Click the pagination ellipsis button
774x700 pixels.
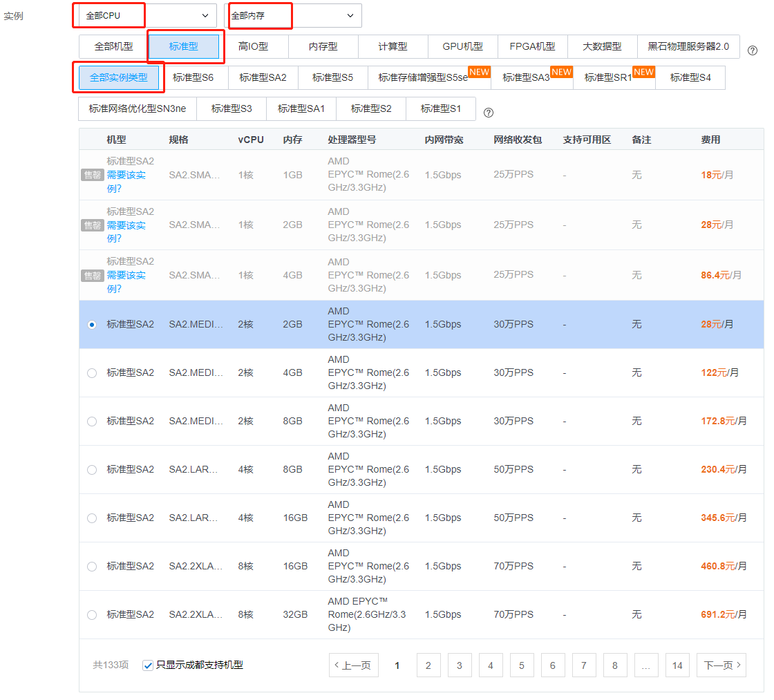(645, 665)
